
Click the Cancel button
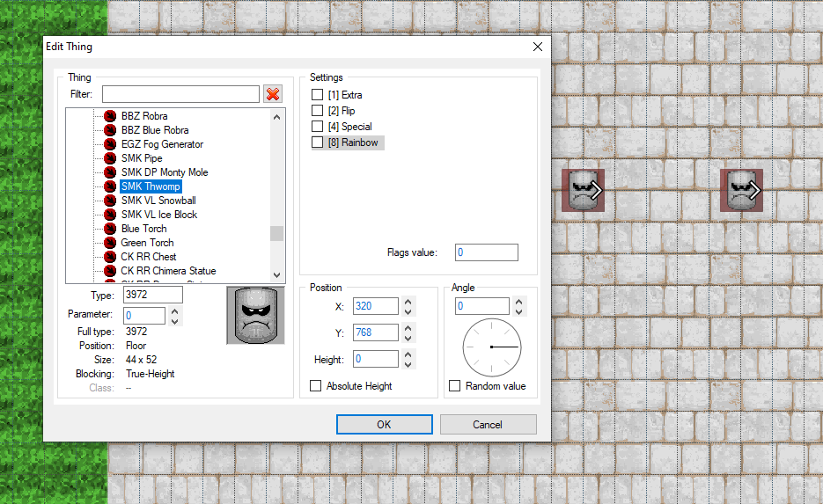[488, 424]
